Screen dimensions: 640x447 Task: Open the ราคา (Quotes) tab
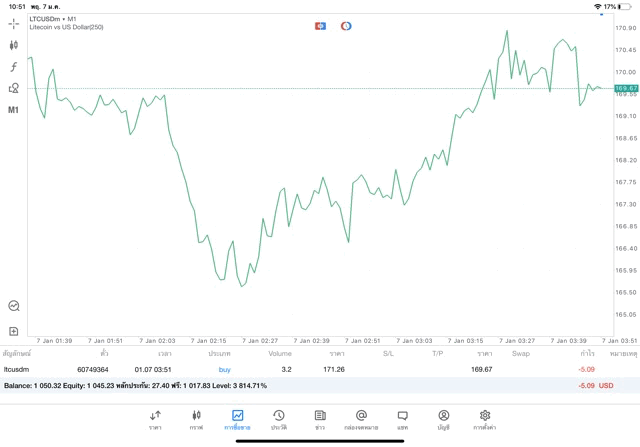tap(155, 419)
